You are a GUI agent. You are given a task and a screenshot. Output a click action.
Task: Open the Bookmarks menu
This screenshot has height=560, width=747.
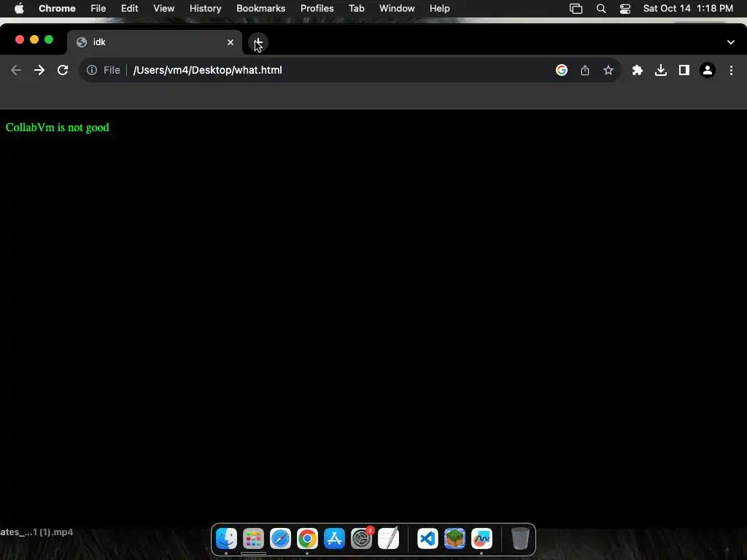point(261,9)
